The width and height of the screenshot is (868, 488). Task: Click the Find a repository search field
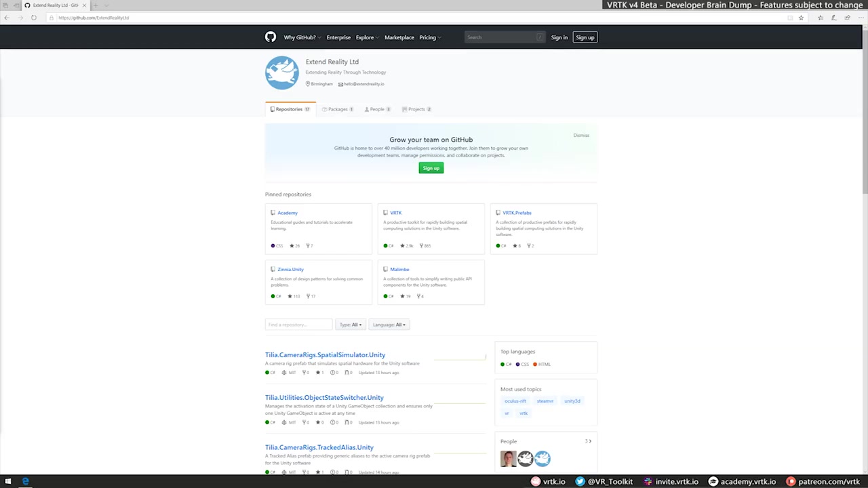298,325
